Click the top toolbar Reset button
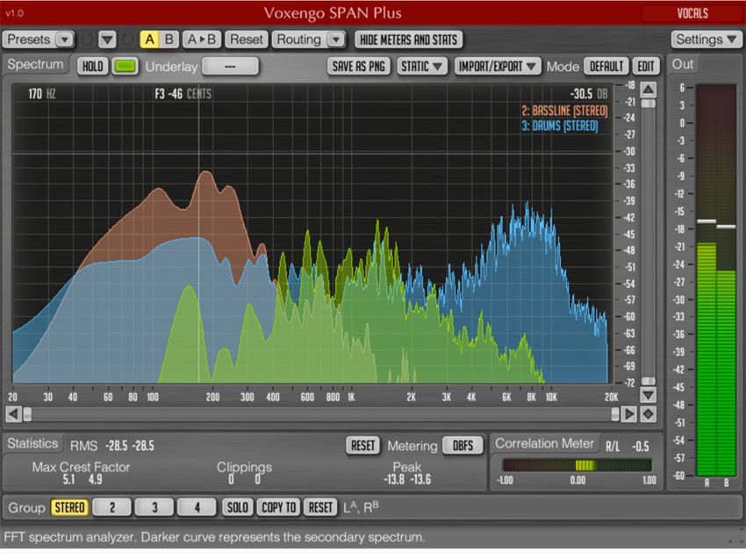The width and height of the screenshot is (746, 560). [247, 39]
